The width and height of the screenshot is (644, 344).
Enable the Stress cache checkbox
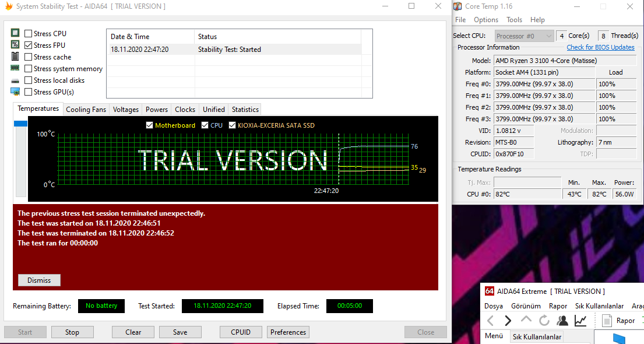29,57
